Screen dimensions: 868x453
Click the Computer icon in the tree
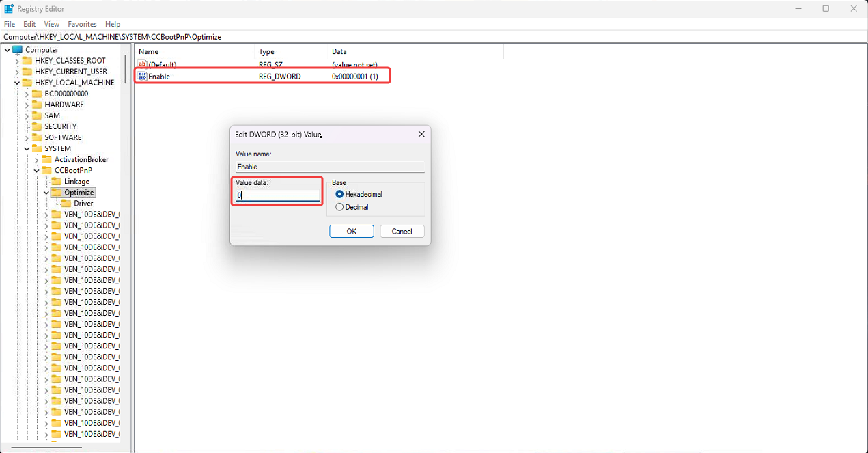coord(17,50)
